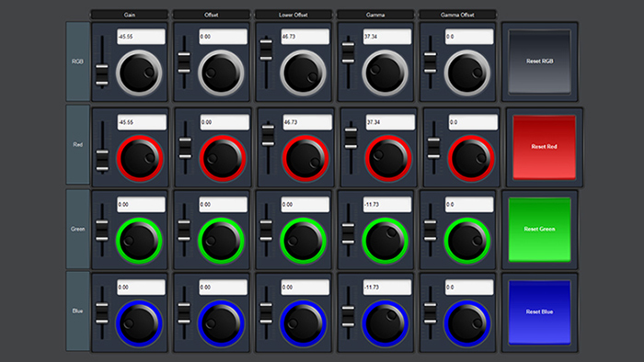The height and width of the screenshot is (362, 644).
Task: Click the Blue Offset vertical slider handle
Action: click(x=184, y=313)
